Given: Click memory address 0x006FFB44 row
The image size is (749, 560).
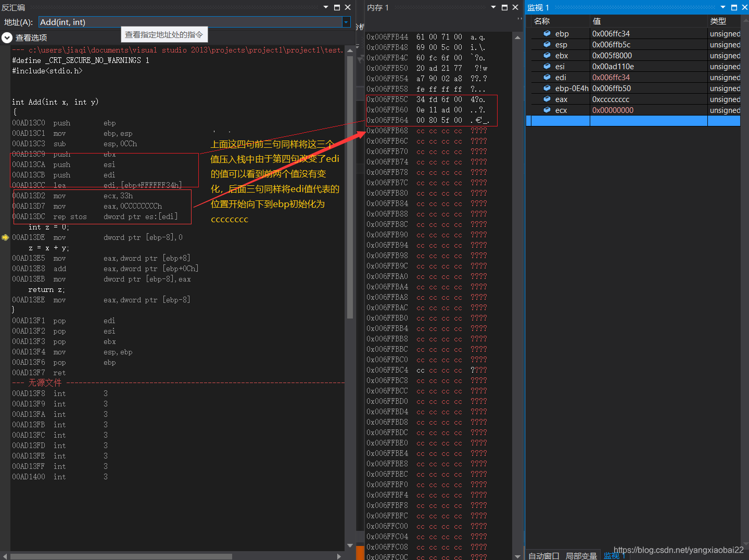Looking at the screenshot, I should (x=426, y=37).
